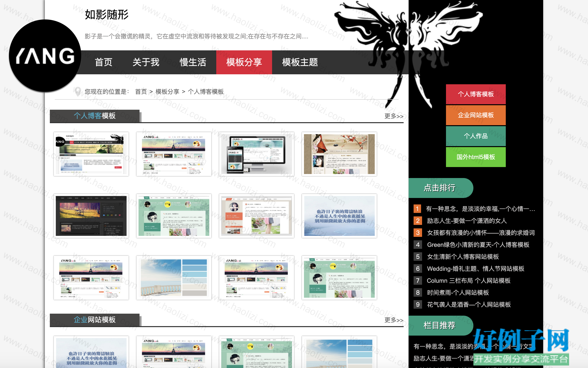Screen dimensions: 588x368
Task: Open ranking item 时间煮雨-个人网站模板
Action: point(458,292)
